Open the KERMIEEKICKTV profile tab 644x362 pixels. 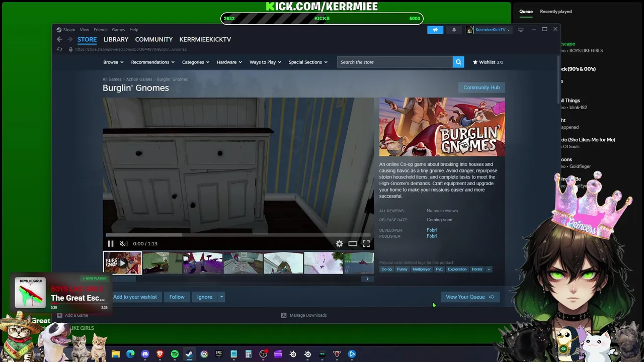[x=205, y=39]
